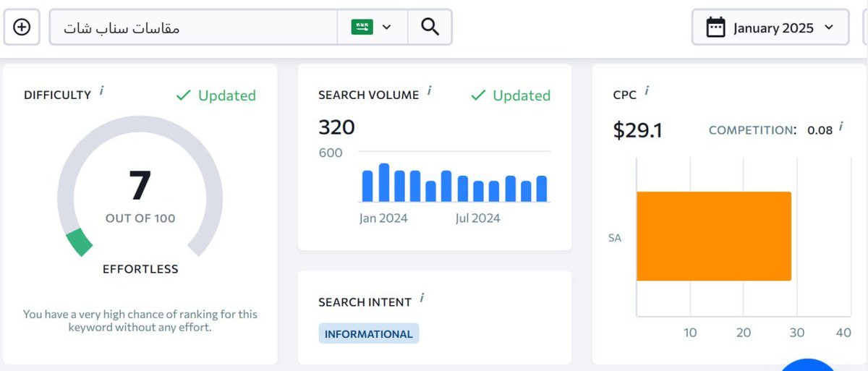Viewport: 868px width, 371px height.
Task: Click the green Updated status in Difficulty card
Action: click(x=216, y=95)
